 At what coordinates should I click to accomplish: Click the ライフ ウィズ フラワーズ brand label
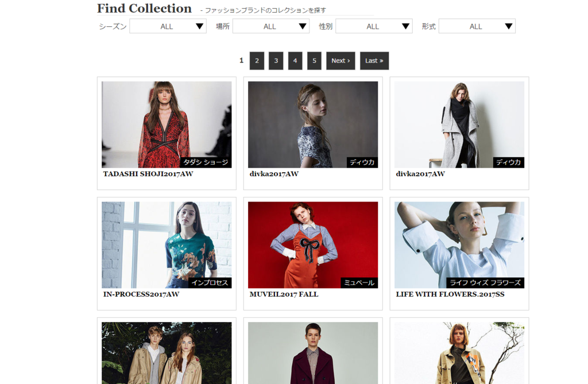pos(485,283)
